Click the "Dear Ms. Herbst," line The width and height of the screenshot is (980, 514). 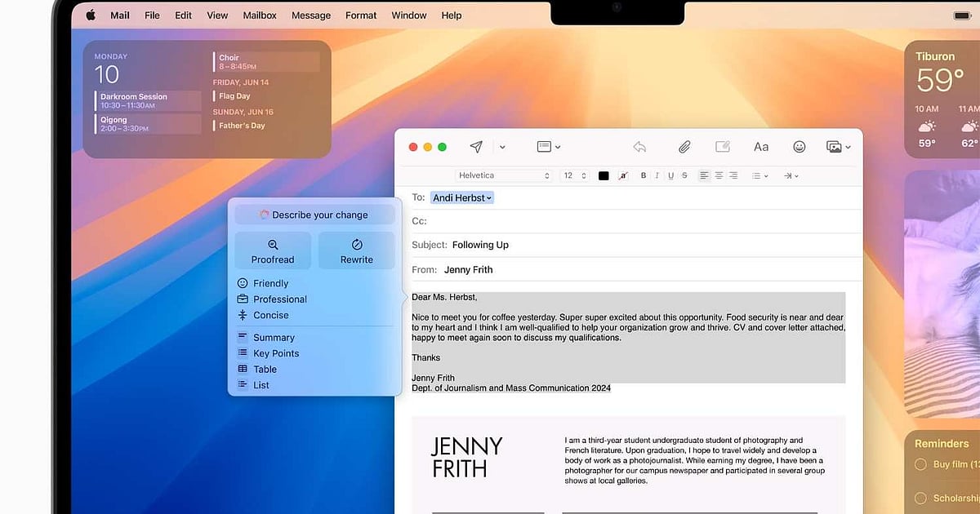445,297
